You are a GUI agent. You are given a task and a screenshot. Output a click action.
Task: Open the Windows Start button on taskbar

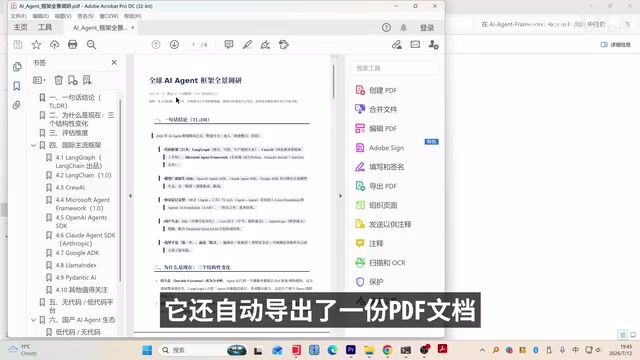point(147,350)
